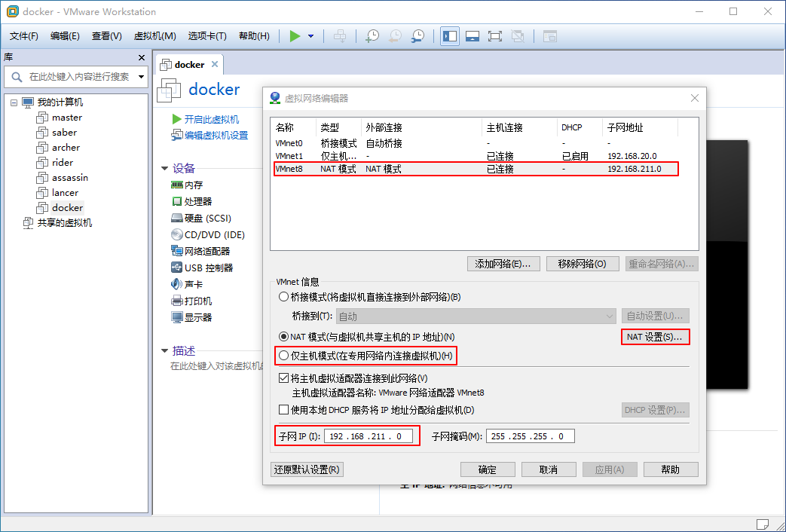
Task: Enable 使用本地 DHCP 服务 checkbox
Action: (x=284, y=411)
